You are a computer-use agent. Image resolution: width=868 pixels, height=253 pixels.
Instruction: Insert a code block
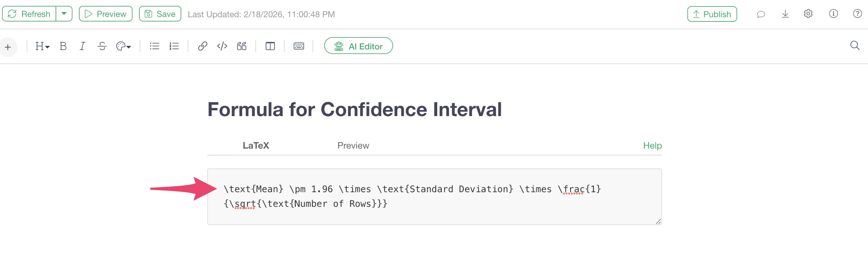click(x=222, y=46)
